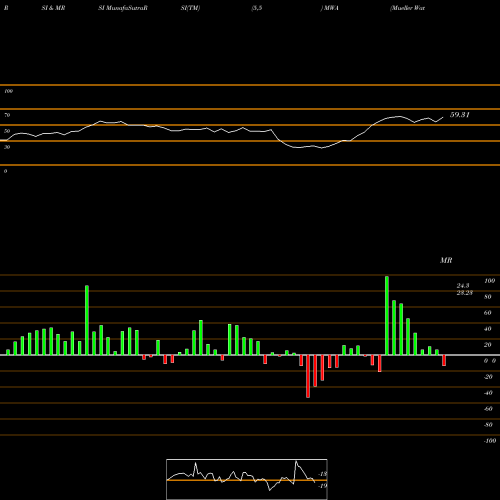Click the tallest green MR bar

[x=387, y=315]
